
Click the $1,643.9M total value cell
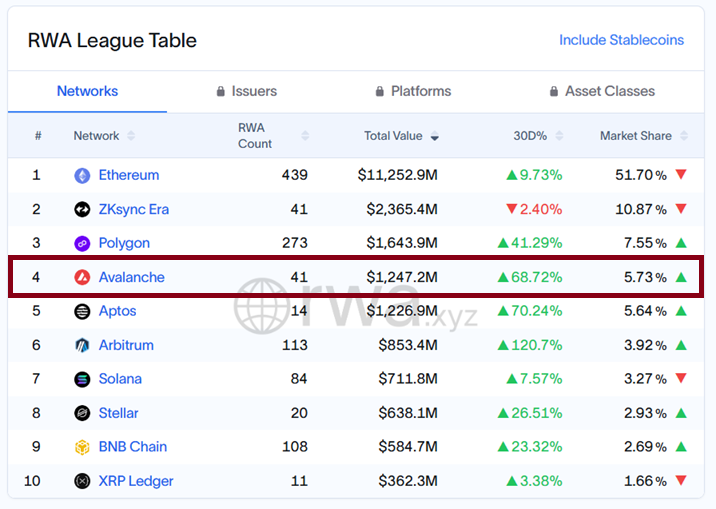coord(402,243)
